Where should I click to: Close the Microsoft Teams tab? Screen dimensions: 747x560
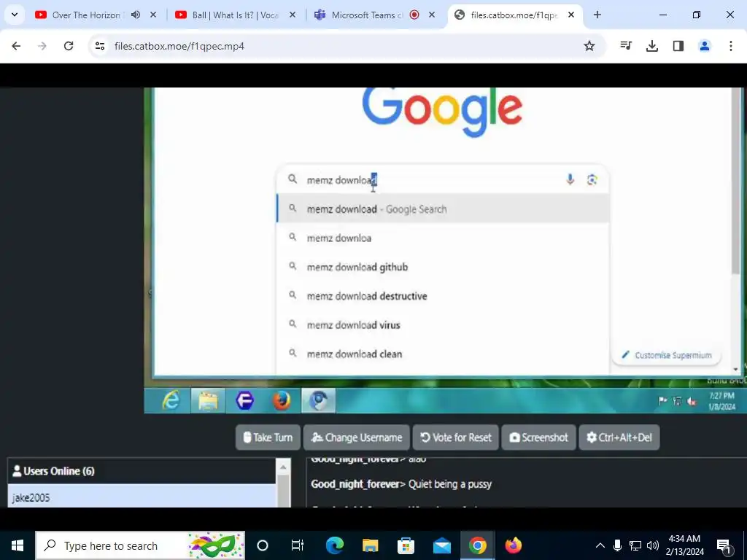click(x=432, y=15)
